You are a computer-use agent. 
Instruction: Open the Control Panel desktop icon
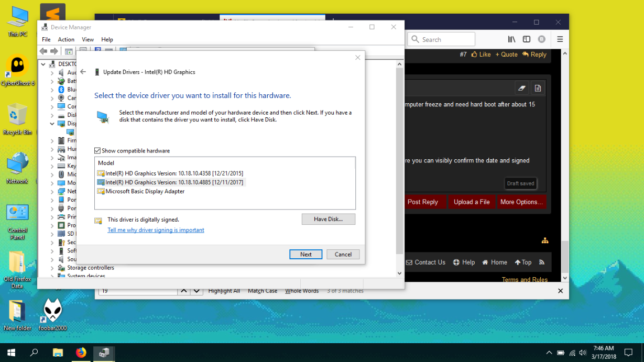[17, 222]
